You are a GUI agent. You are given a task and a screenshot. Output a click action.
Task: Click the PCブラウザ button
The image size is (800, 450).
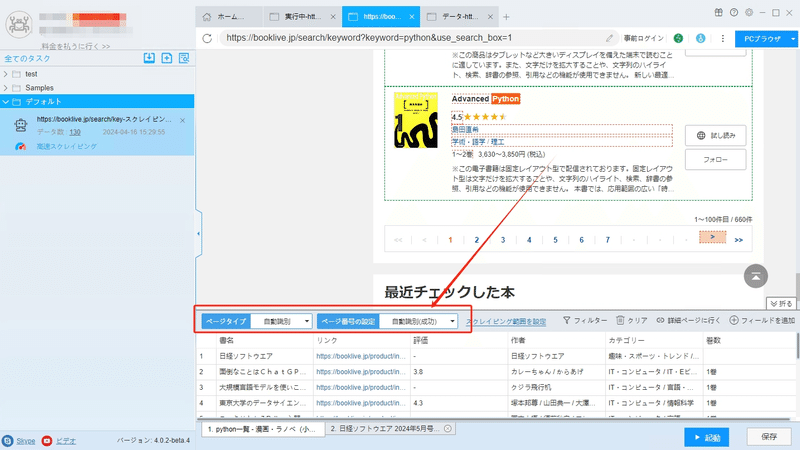[x=762, y=39]
